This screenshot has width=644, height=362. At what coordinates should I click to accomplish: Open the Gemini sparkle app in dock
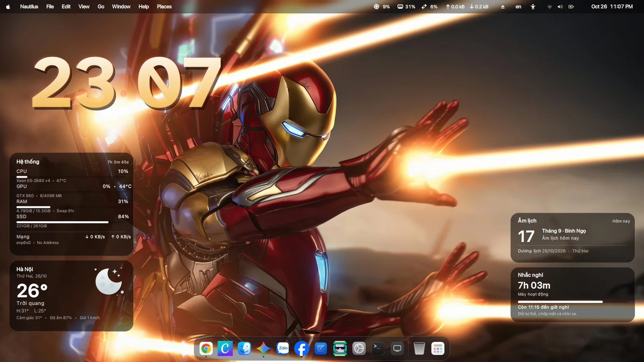(264, 348)
